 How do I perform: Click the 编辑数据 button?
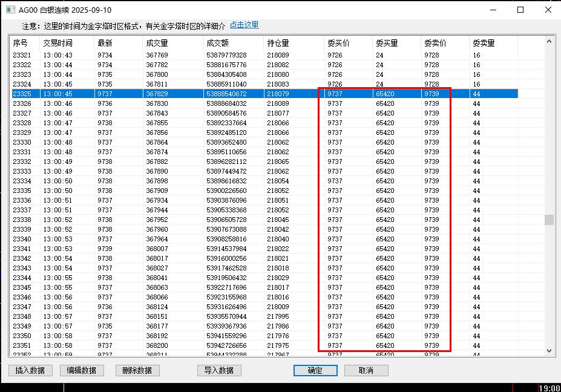tap(82, 370)
